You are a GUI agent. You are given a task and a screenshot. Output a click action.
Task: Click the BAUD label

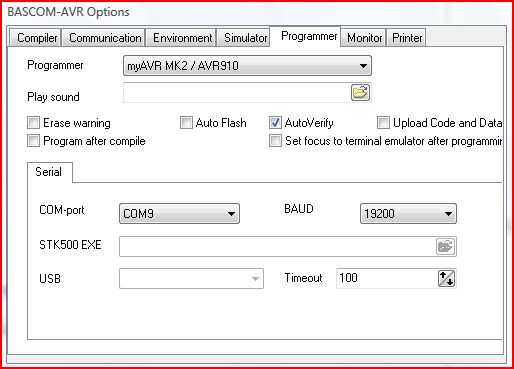coord(299,209)
